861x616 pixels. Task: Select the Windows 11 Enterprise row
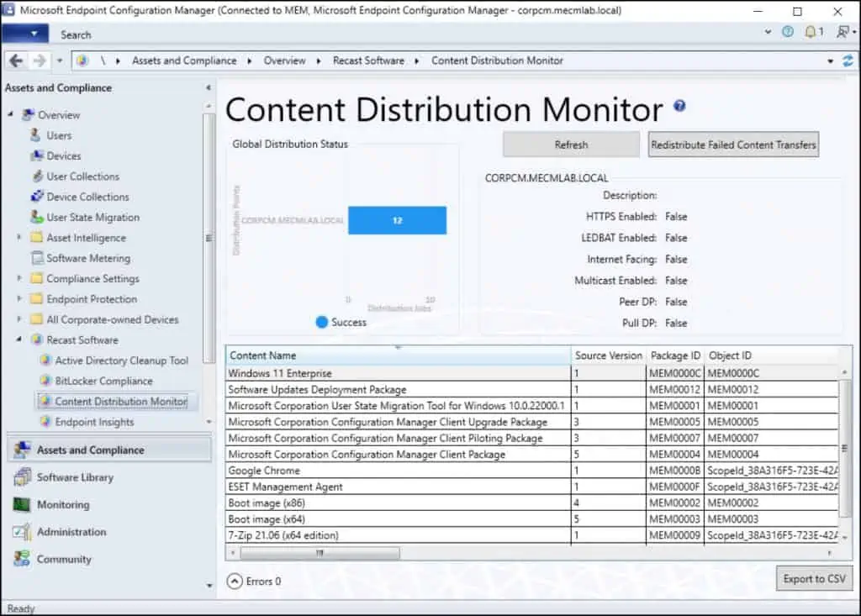(x=531, y=373)
